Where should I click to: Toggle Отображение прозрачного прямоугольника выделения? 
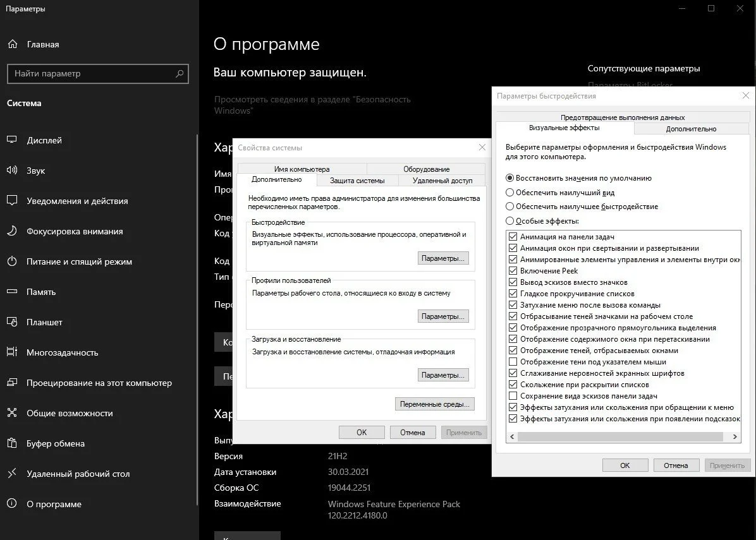coord(513,328)
